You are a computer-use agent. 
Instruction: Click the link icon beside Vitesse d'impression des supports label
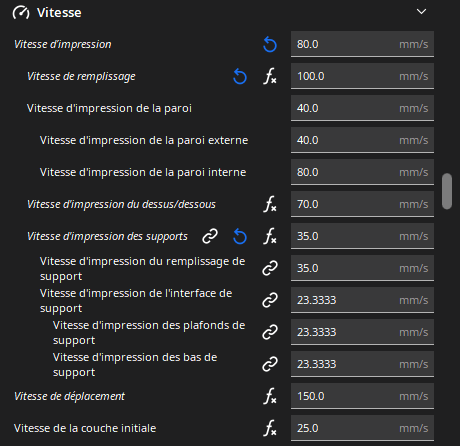pyautogui.click(x=210, y=236)
